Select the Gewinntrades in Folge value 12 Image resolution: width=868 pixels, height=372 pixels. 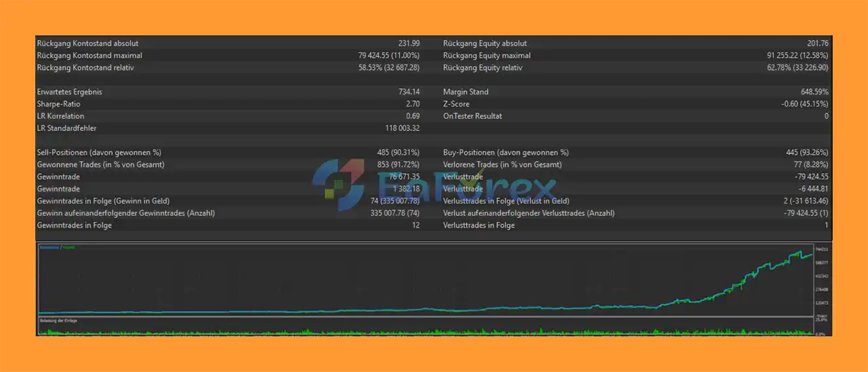click(416, 225)
